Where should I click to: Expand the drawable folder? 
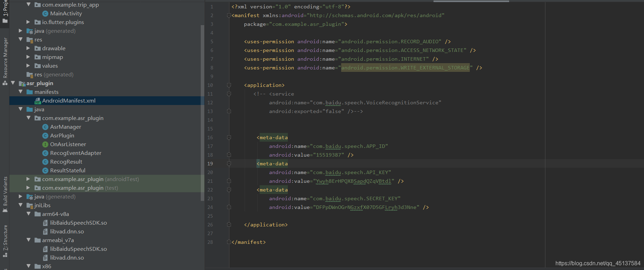[29, 48]
